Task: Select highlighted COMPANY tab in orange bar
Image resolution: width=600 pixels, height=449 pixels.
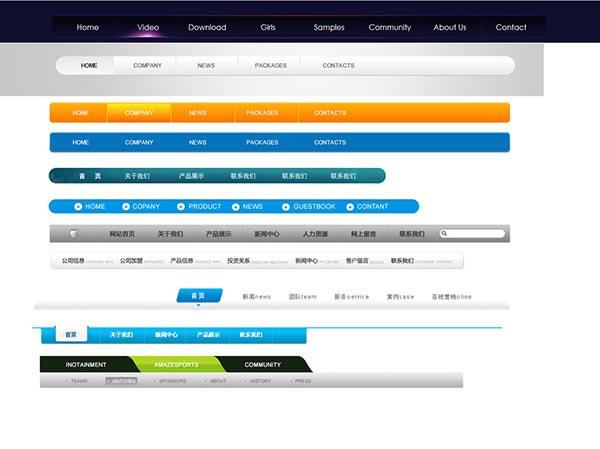Action: [x=139, y=113]
